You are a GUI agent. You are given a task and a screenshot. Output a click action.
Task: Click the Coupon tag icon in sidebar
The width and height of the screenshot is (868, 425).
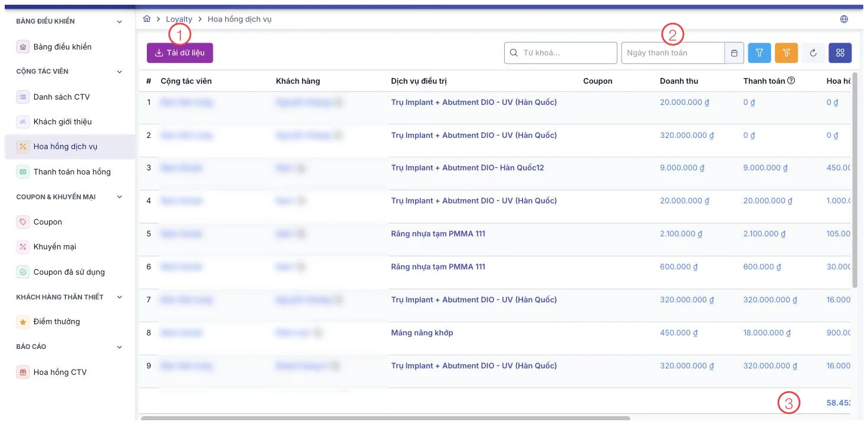[x=23, y=222]
